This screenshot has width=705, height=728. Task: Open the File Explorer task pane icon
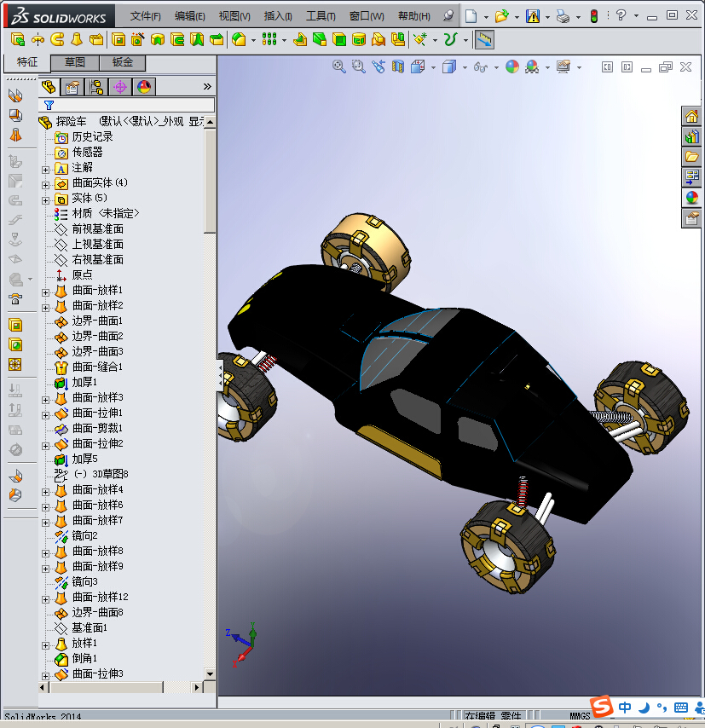(691, 157)
